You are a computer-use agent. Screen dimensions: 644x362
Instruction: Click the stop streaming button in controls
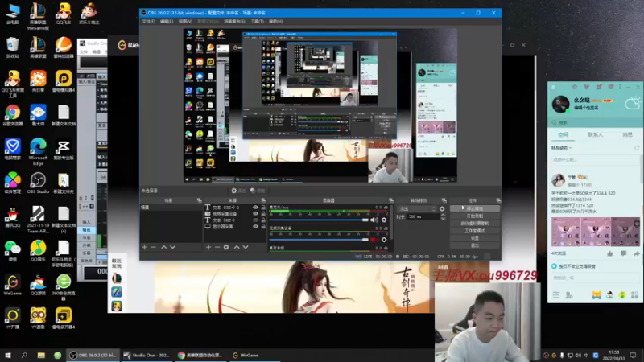[x=475, y=208]
